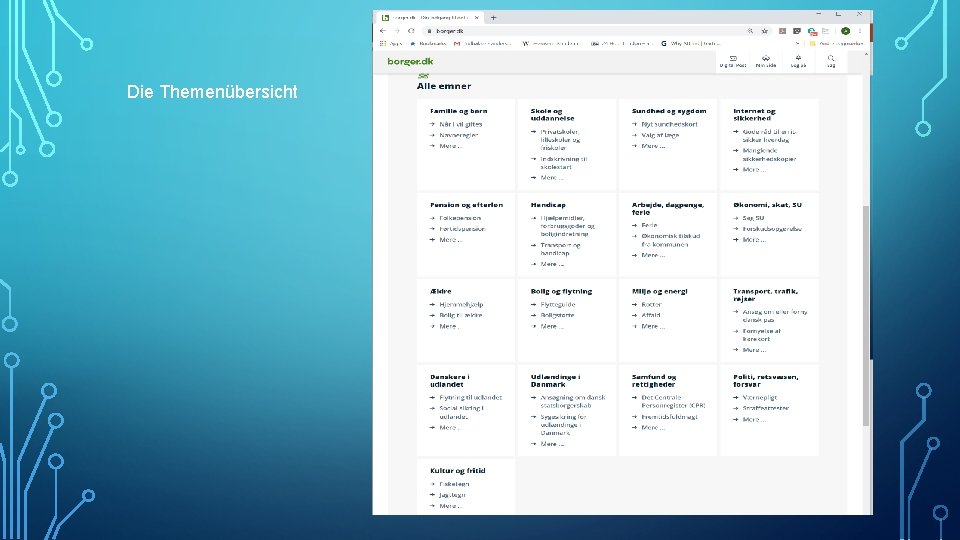Open Digital Post in the site header
Screen dimensions: 960x540
pyautogui.click(x=733, y=61)
